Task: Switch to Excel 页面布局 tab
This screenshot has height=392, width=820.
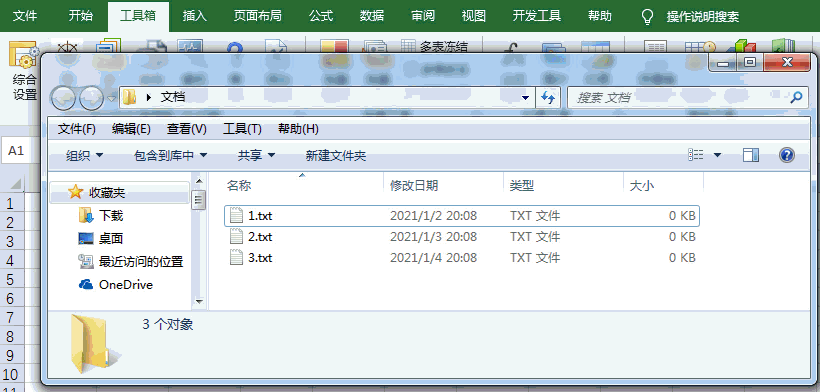Action: click(257, 16)
